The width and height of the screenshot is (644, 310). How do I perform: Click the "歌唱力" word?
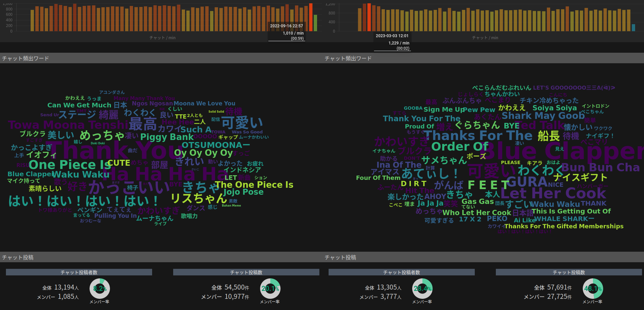point(189,216)
